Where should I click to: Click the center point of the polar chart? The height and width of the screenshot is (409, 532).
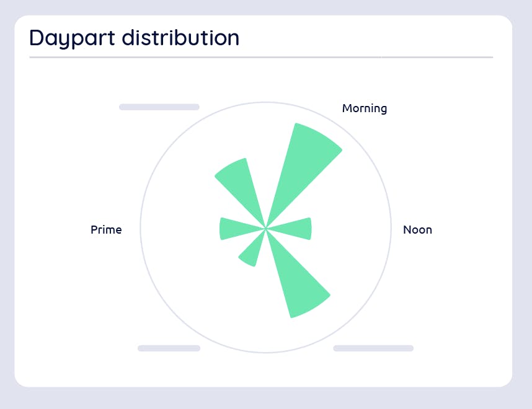tap(266, 229)
